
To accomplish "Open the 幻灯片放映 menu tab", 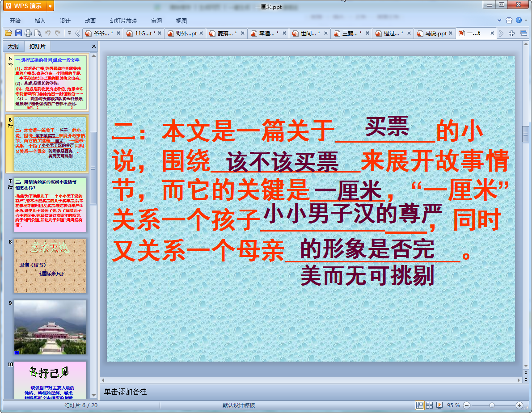I will coord(123,21).
